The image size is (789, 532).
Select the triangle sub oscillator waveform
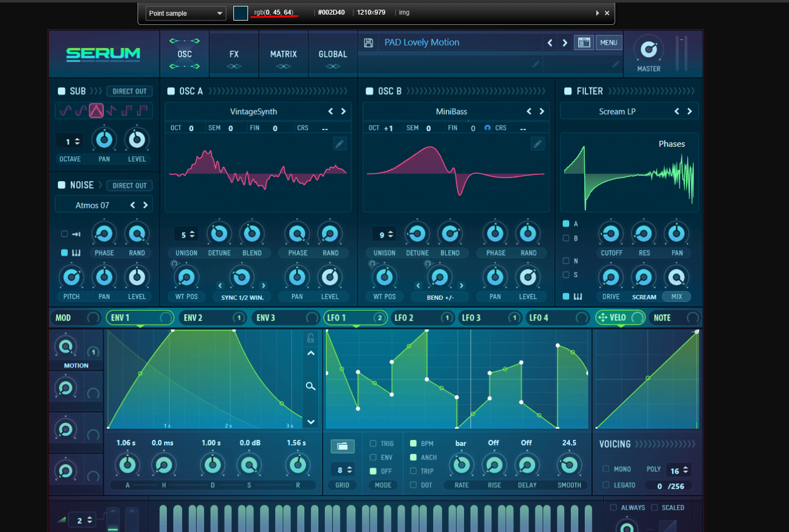pyautogui.click(x=96, y=110)
